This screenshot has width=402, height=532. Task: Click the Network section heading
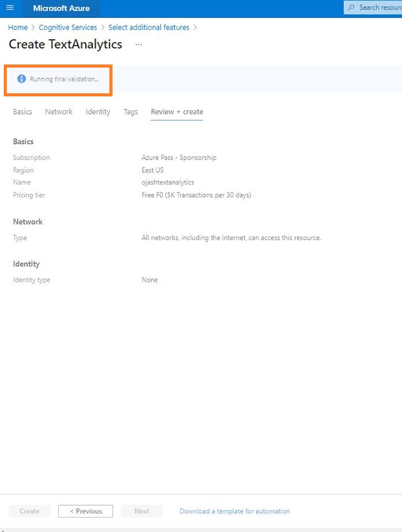[28, 222]
